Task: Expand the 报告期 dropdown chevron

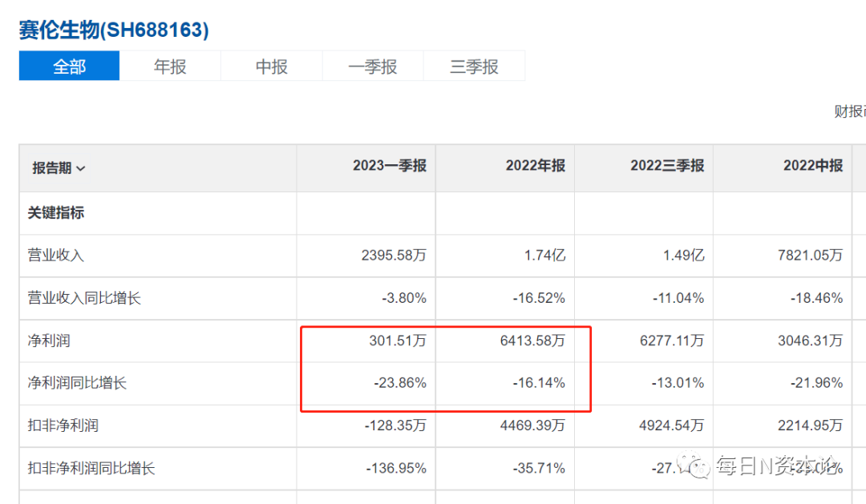Action: 81,168
